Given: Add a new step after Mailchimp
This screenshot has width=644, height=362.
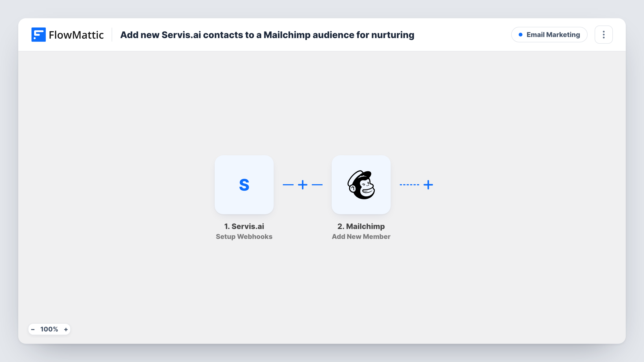Looking at the screenshot, I should (x=428, y=185).
